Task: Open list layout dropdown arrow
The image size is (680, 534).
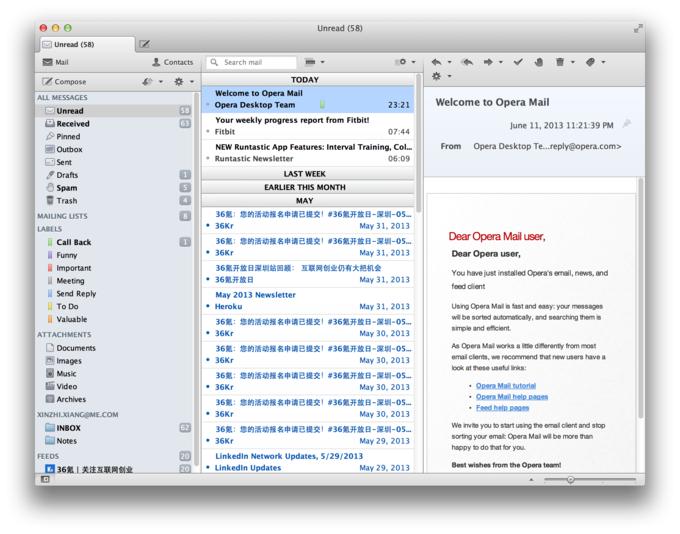Action: point(322,62)
